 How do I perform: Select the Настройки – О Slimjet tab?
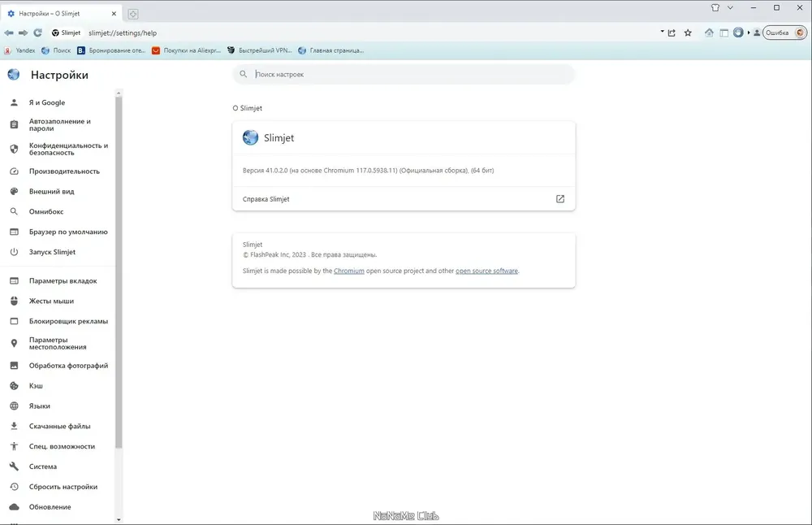[61, 14]
